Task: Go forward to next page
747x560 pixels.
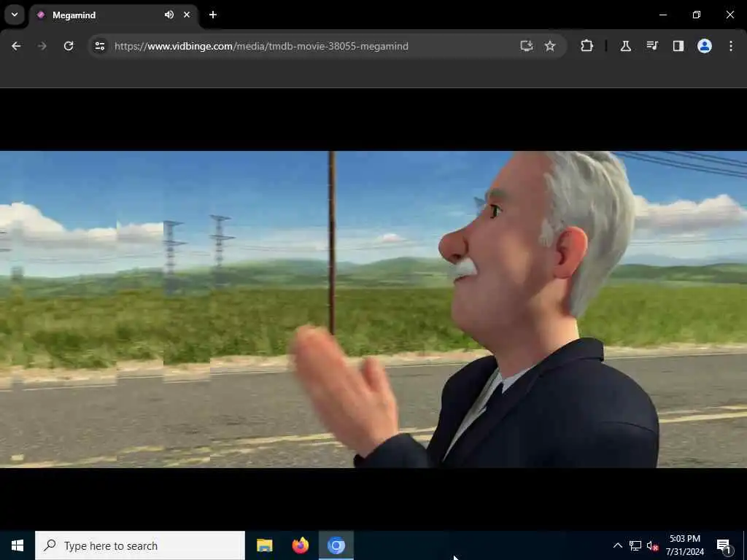Action: click(42, 46)
